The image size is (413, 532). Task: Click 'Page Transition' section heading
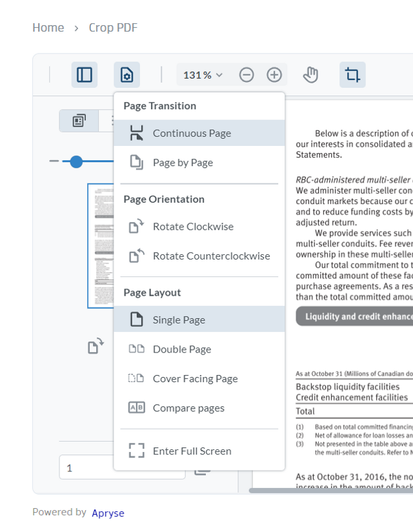click(x=159, y=106)
